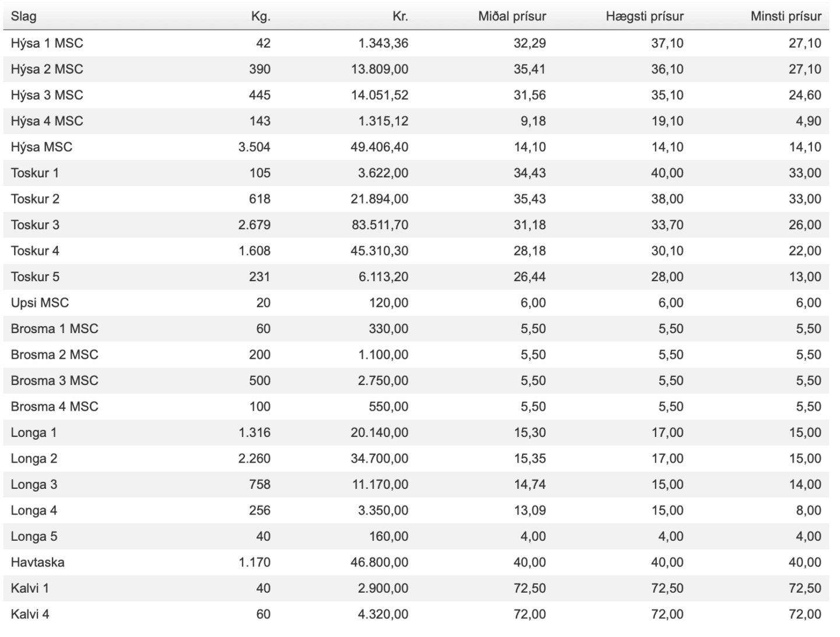Click the Miðal prísur column header

(x=512, y=16)
